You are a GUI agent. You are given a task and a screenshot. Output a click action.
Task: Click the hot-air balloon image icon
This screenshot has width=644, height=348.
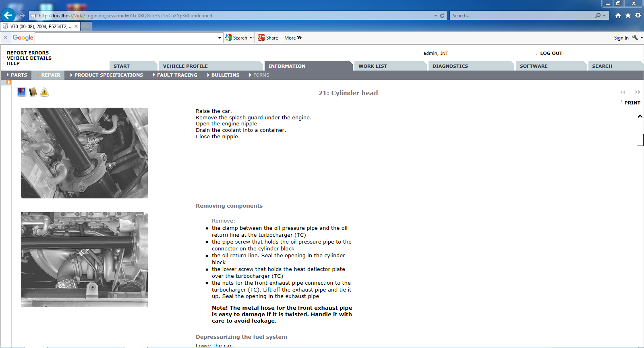pos(22,92)
